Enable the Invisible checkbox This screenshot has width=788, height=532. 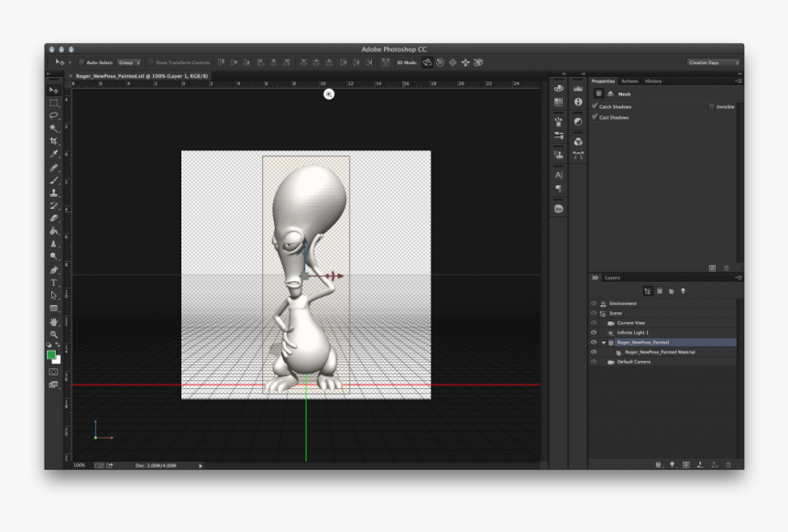(712, 106)
